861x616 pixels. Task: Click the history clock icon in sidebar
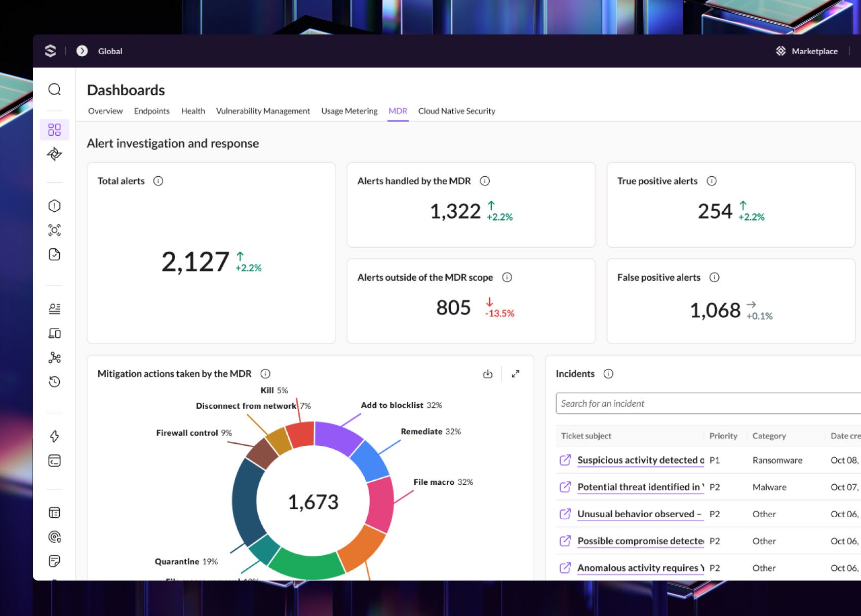point(54,381)
